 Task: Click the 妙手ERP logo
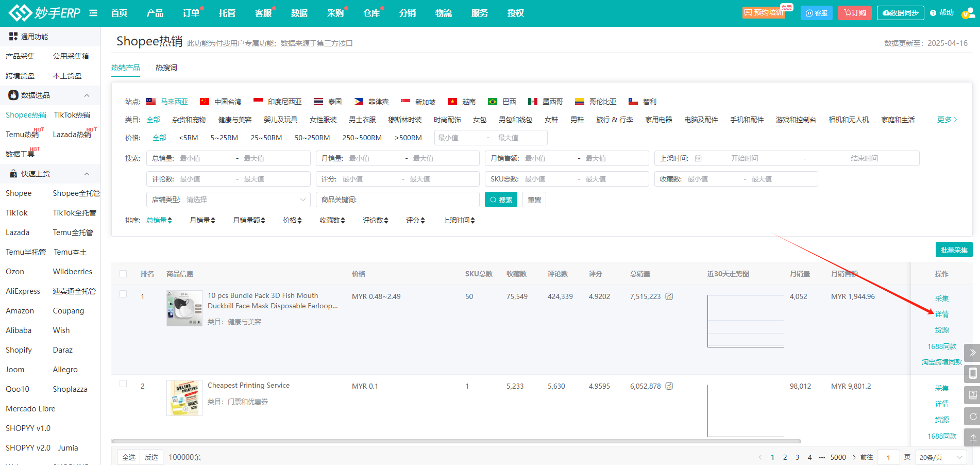[x=44, y=13]
